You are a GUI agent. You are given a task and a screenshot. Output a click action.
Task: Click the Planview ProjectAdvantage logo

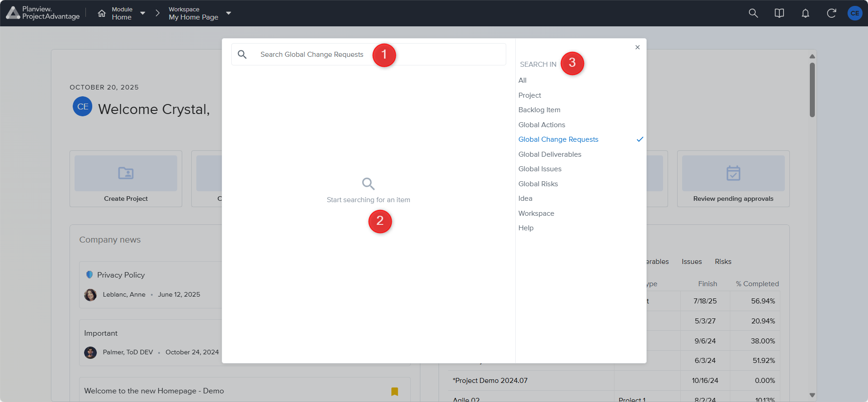[x=43, y=13]
